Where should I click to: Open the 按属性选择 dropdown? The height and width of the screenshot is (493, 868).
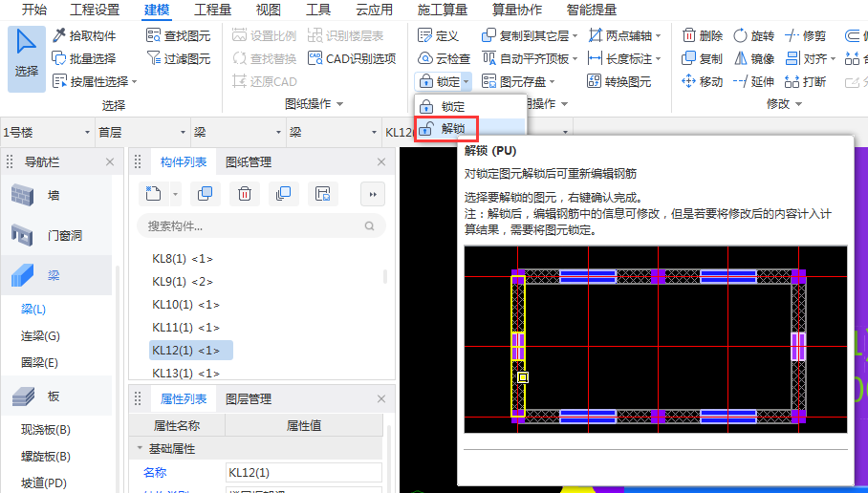[x=134, y=82]
